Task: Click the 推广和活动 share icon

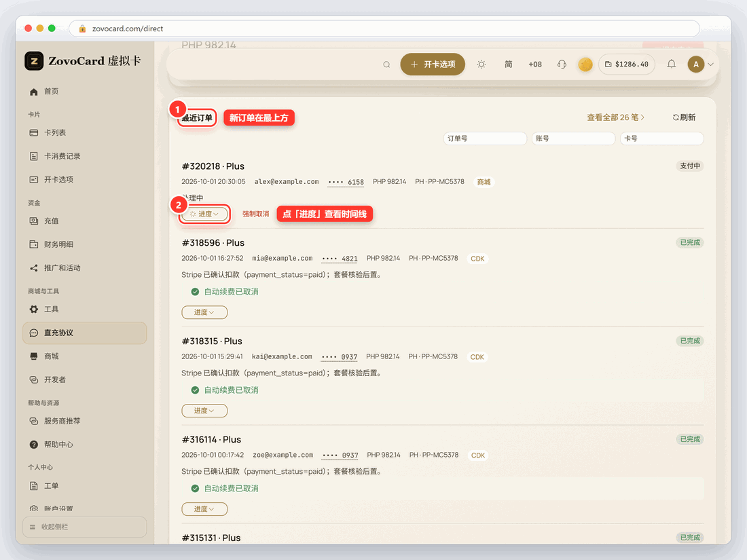Action: tap(34, 268)
